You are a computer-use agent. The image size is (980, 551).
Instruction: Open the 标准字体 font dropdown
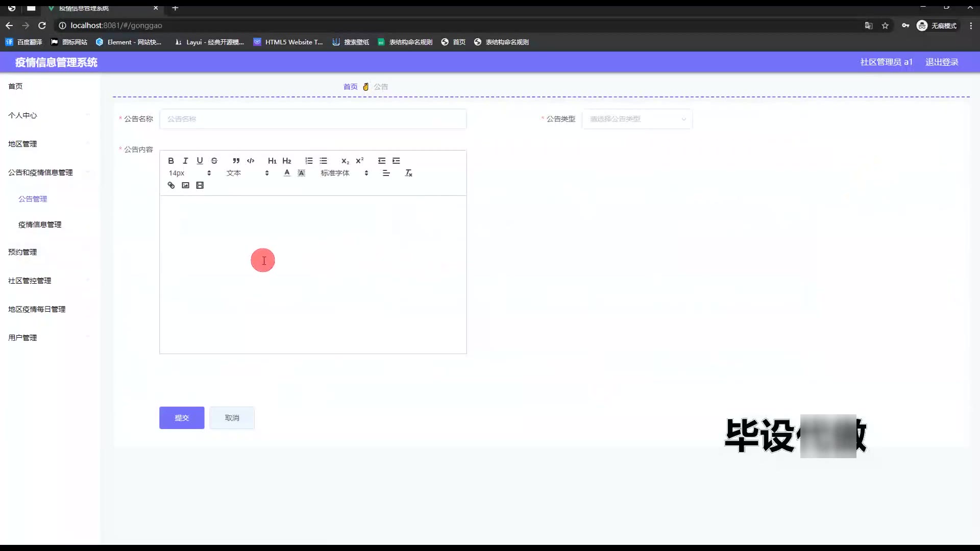click(x=344, y=173)
